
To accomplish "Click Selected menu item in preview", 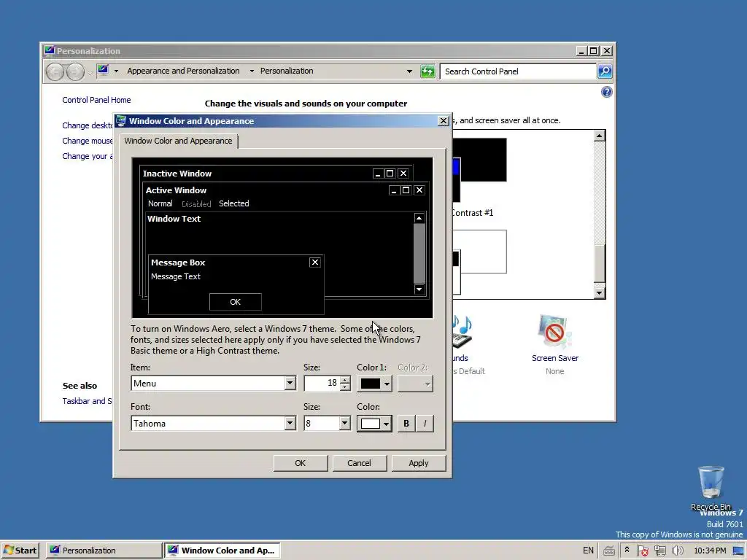I will 234,203.
